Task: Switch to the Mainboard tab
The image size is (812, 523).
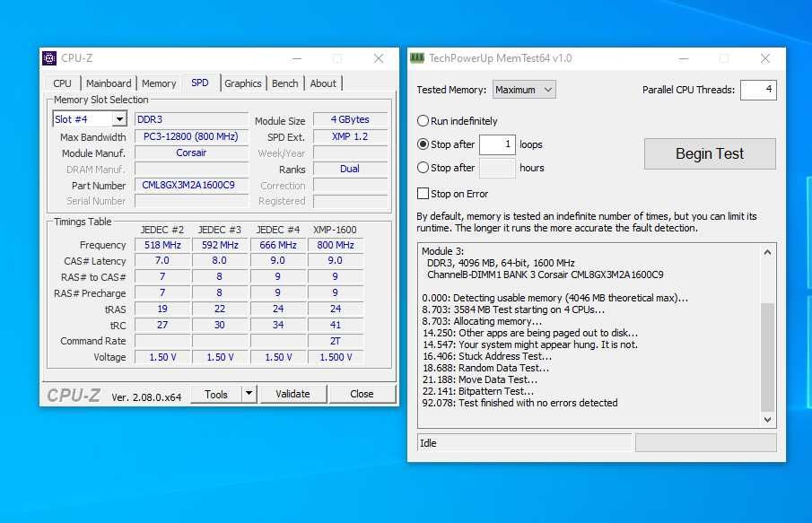Action: [109, 83]
